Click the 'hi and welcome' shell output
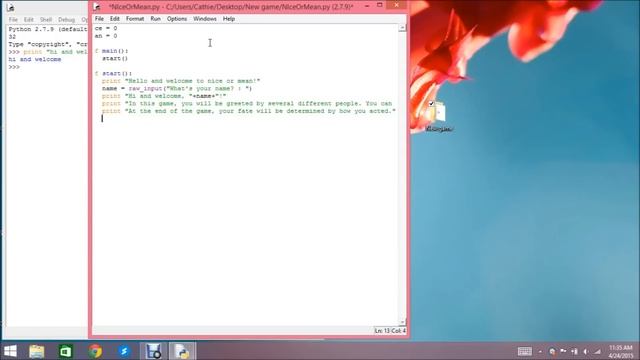This screenshot has width=640, height=360. click(x=35, y=59)
